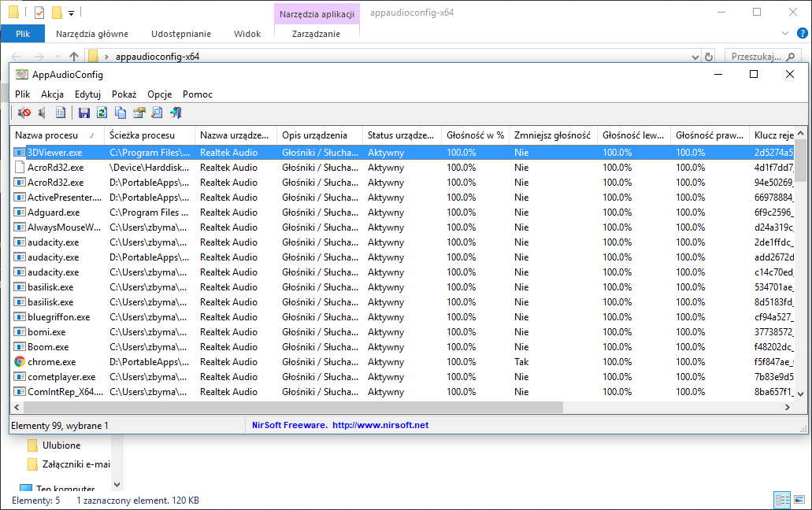
Task: Click Explorer's Back arrow button
Action: 16,57
